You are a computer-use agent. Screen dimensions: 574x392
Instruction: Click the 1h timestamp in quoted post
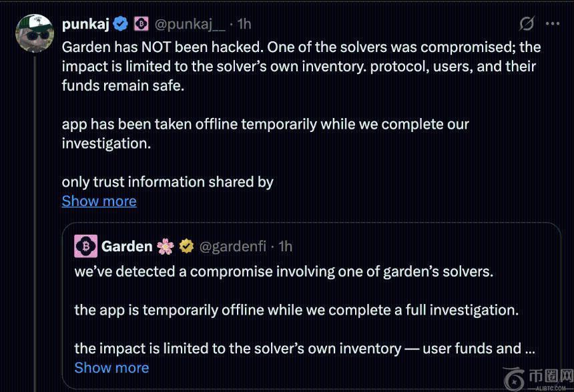coord(285,246)
